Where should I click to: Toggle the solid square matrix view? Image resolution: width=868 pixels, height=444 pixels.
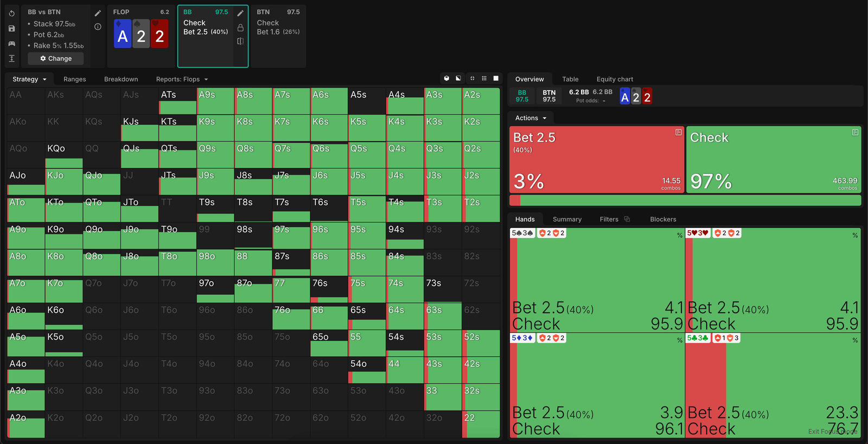[496, 79]
